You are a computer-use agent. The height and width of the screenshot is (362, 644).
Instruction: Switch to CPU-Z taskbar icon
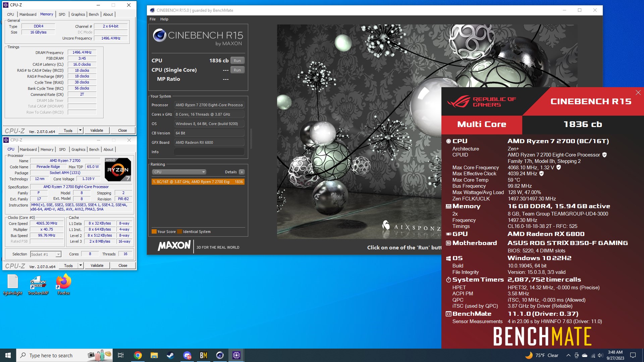[x=236, y=355]
